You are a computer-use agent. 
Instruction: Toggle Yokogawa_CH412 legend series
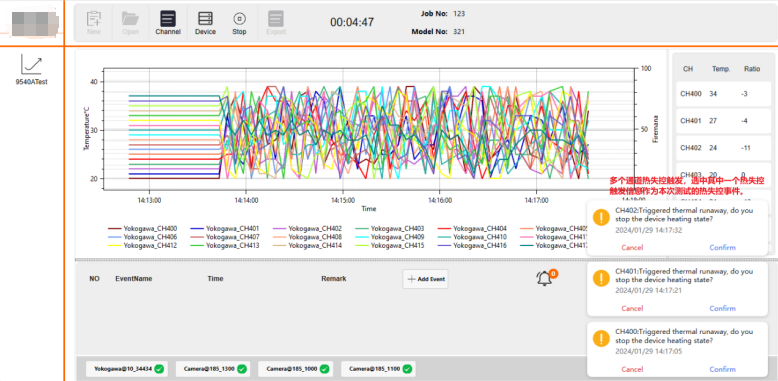[142, 246]
